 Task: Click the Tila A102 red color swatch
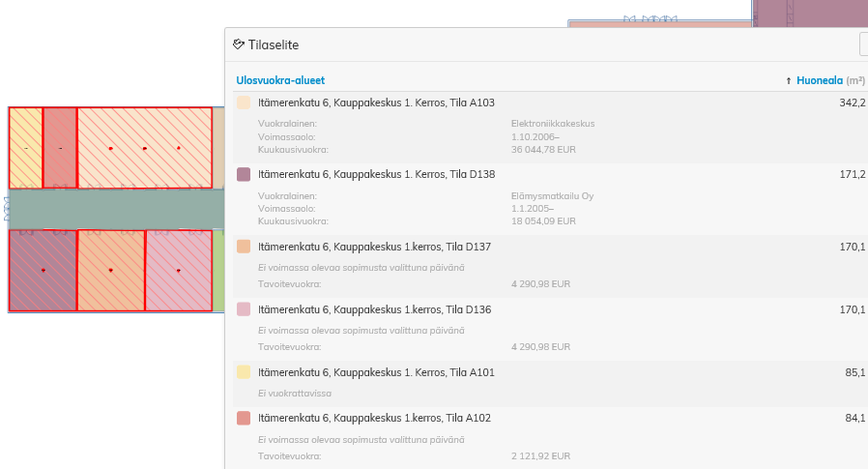pos(244,418)
